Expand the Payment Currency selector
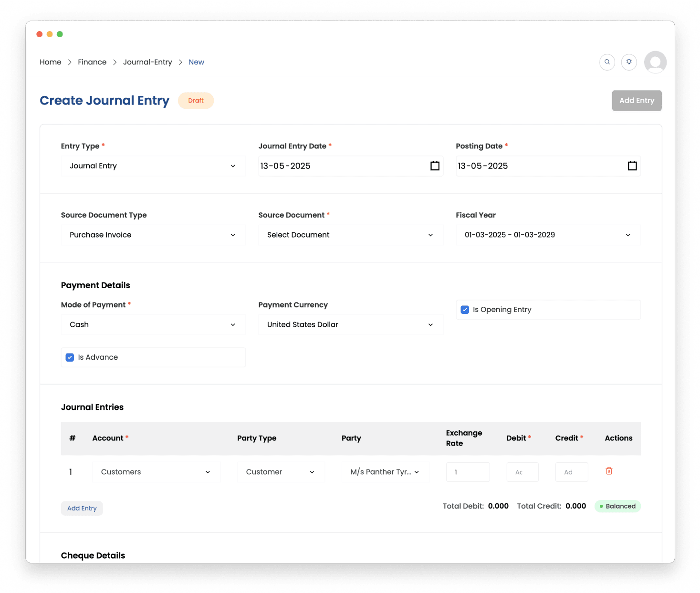The image size is (700, 593). coord(350,324)
